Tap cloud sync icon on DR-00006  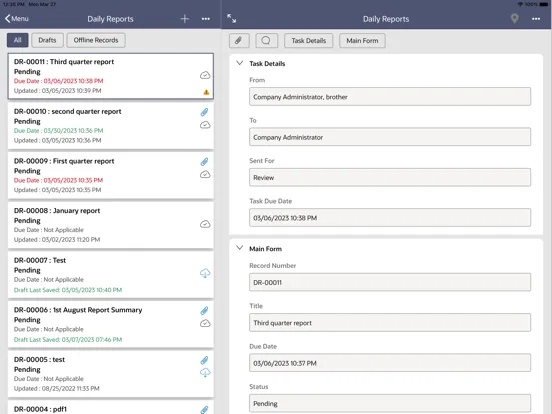pos(205,324)
